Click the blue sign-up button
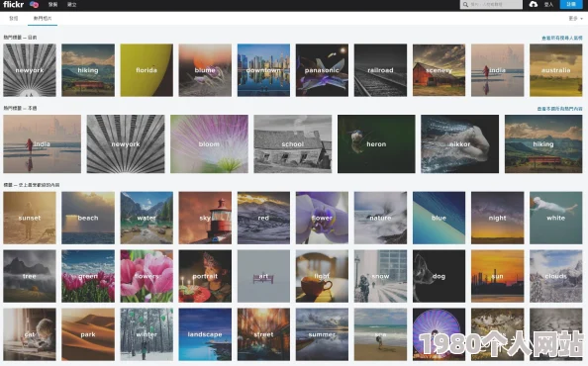 [571, 5]
